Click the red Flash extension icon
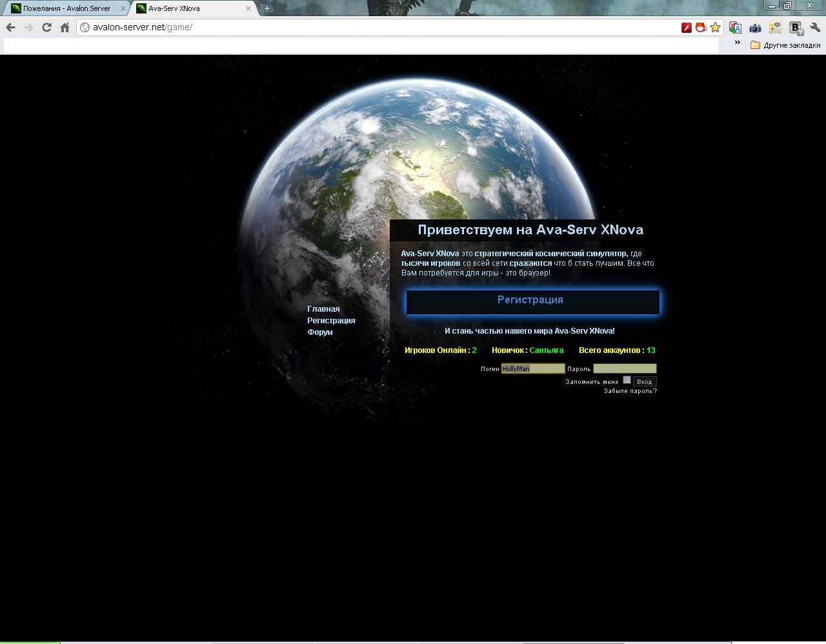 [687, 27]
